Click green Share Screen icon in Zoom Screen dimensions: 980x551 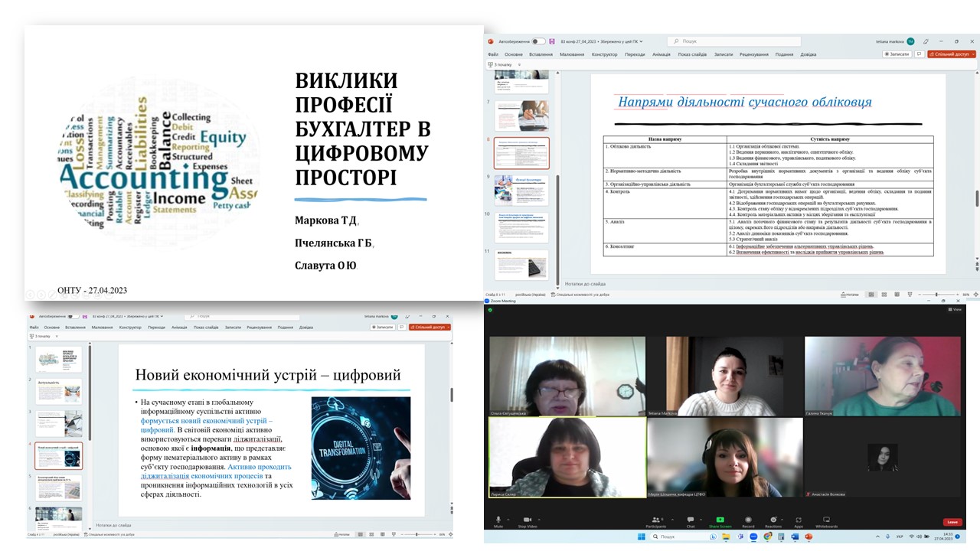pos(720,520)
